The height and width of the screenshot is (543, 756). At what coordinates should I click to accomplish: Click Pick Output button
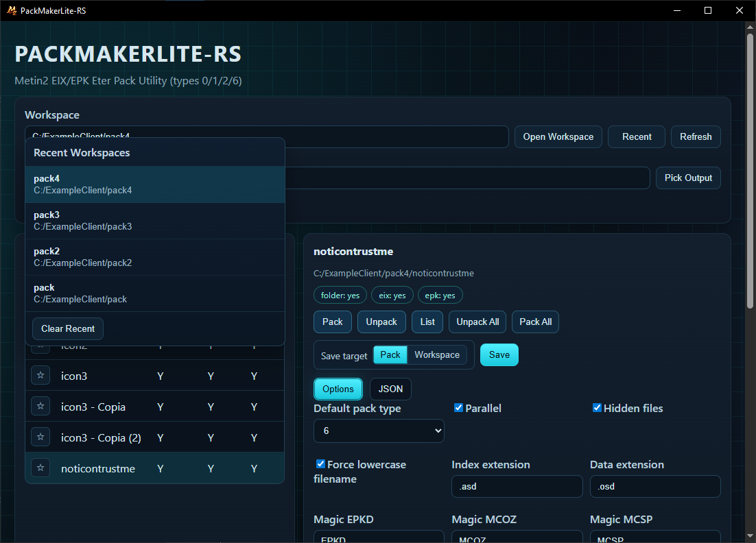pyautogui.click(x=688, y=178)
